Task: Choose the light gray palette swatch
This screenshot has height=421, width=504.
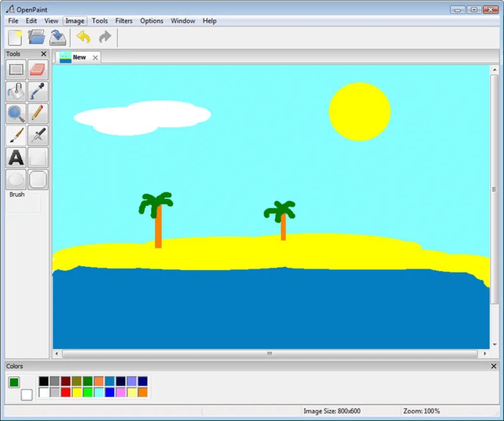Action: (55, 392)
